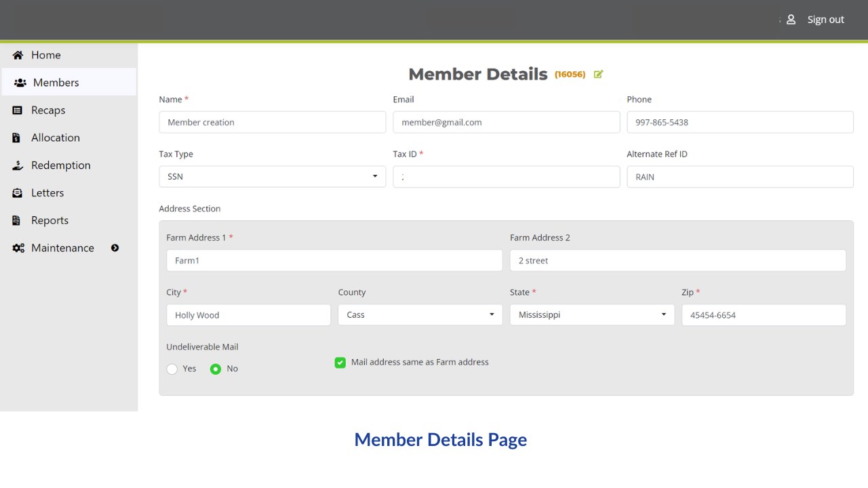The image size is (868, 488).
Task: Go to the Reports menu item
Action: (x=50, y=220)
